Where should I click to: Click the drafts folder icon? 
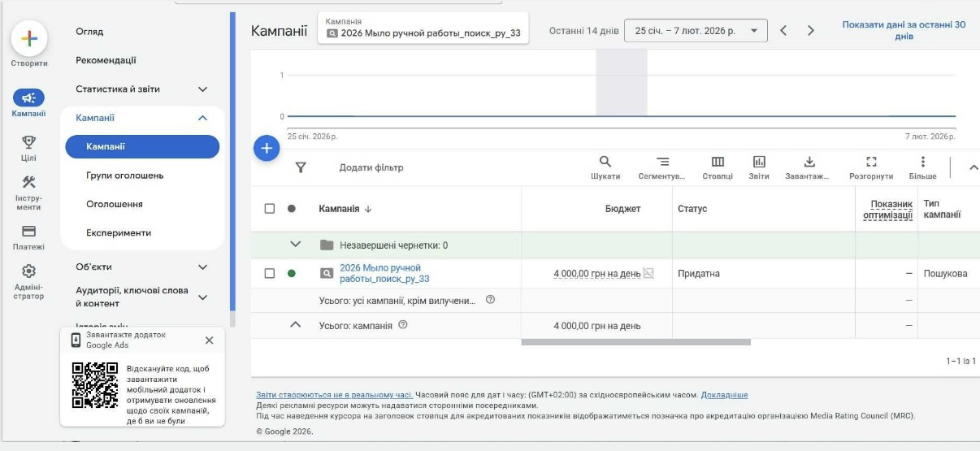click(327, 245)
